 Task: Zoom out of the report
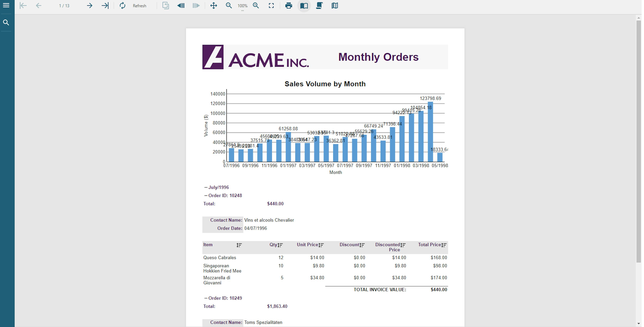(228, 6)
